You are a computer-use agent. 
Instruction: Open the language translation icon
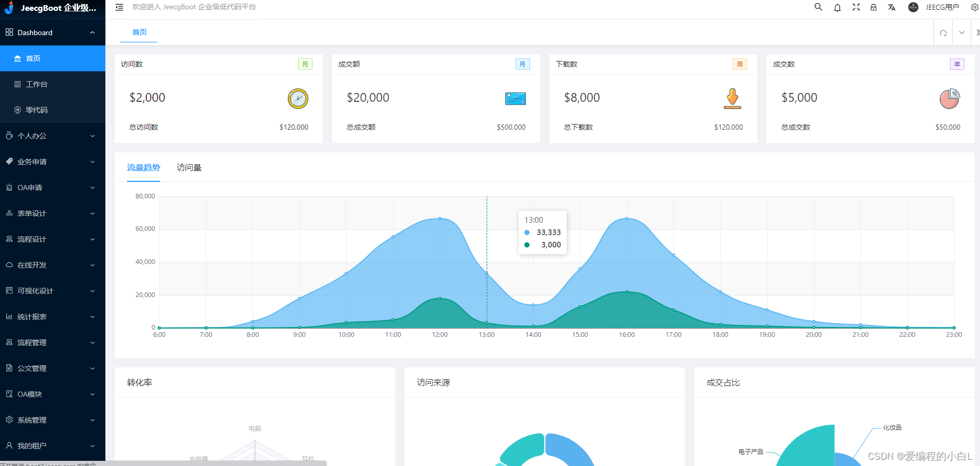tap(892, 7)
